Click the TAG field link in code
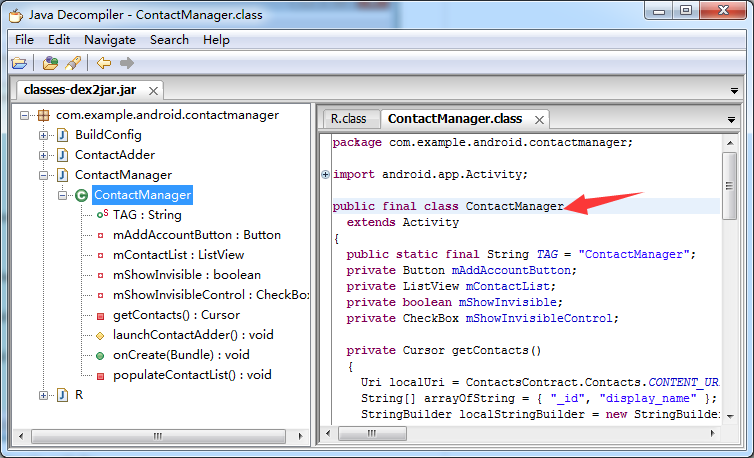The width and height of the screenshot is (754, 458). [x=547, y=254]
